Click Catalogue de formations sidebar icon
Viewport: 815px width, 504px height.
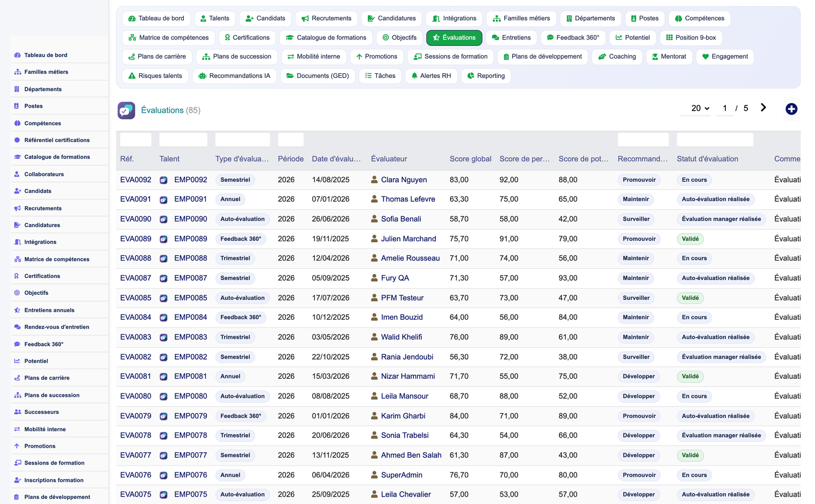[17, 157]
